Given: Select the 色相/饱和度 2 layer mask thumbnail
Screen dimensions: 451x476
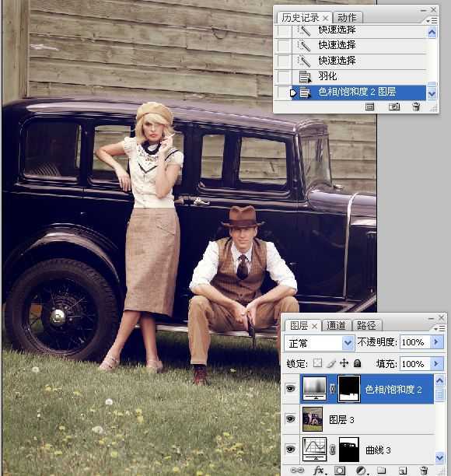Looking at the screenshot, I should (x=349, y=389).
